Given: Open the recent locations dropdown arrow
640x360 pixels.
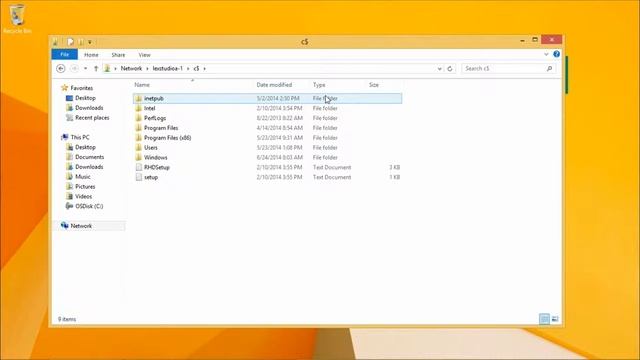Looking at the screenshot, I should [85, 69].
